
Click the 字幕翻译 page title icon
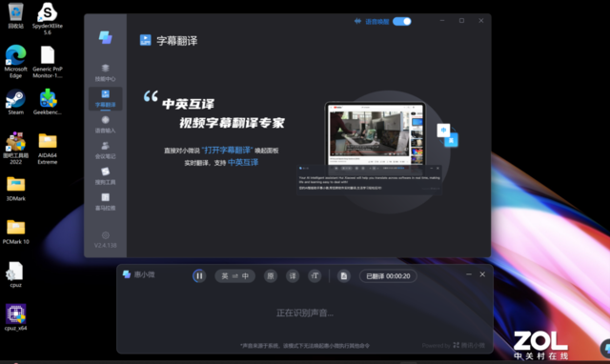click(x=146, y=40)
